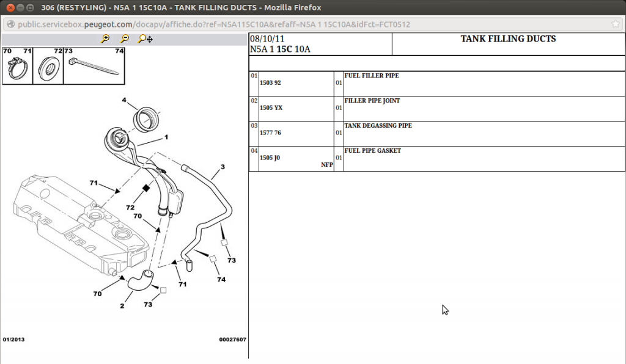Click the site identity globe icon
The height and width of the screenshot is (364, 626).
(11, 24)
